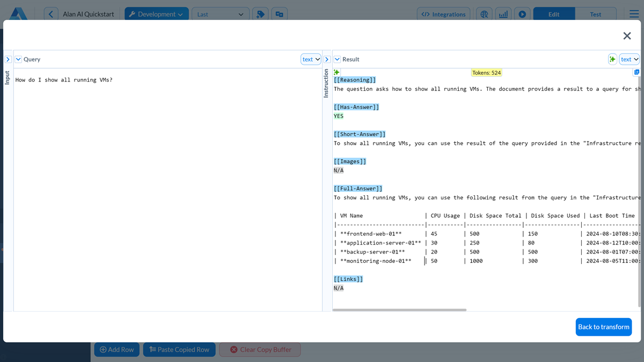This screenshot has height=362, width=644.
Task: Expand the Input side panel arrow
Action: 8,60
